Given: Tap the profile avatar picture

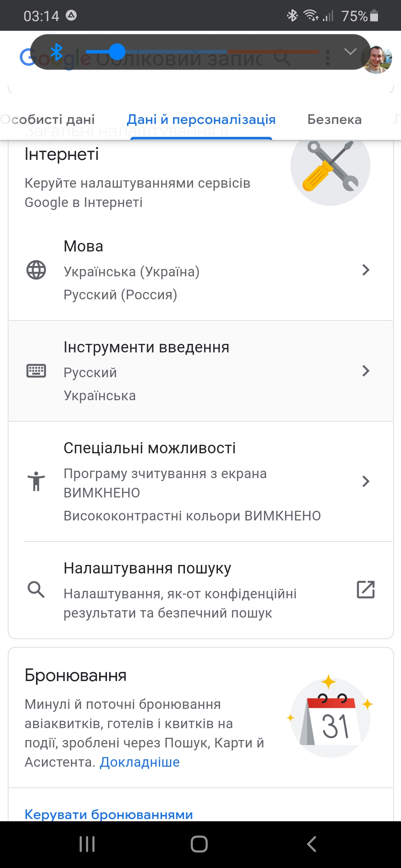Looking at the screenshot, I should coord(377,59).
